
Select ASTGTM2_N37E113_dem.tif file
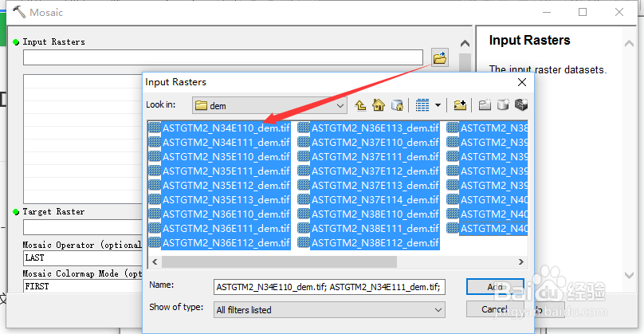coord(375,186)
